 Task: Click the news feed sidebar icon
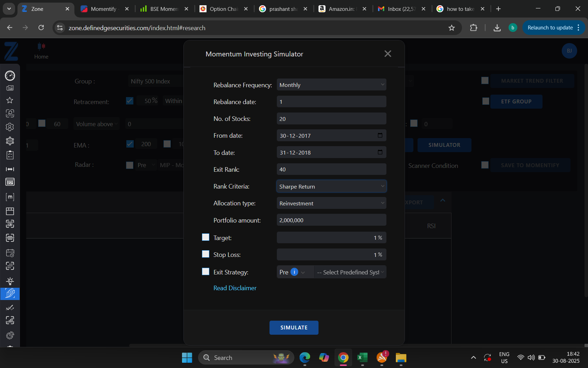point(10,88)
